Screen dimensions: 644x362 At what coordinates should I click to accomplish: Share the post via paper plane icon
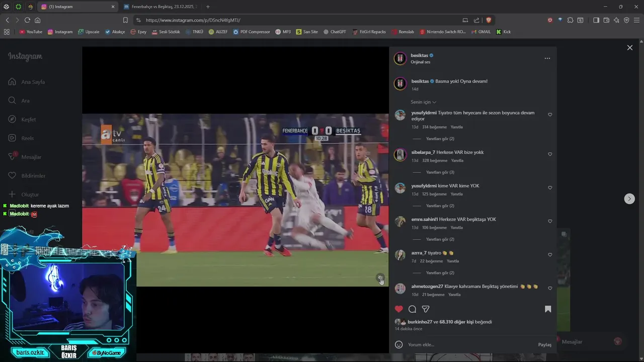[x=426, y=309]
